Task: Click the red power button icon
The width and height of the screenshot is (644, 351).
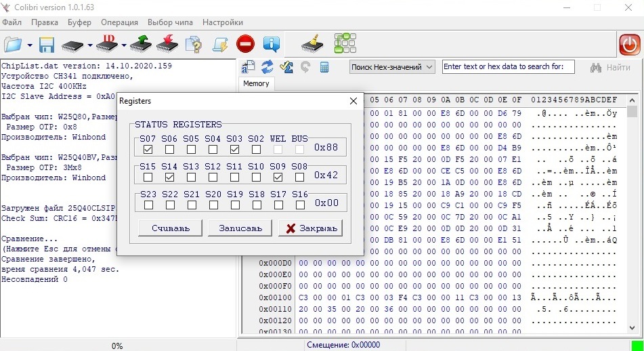Action: (x=630, y=45)
